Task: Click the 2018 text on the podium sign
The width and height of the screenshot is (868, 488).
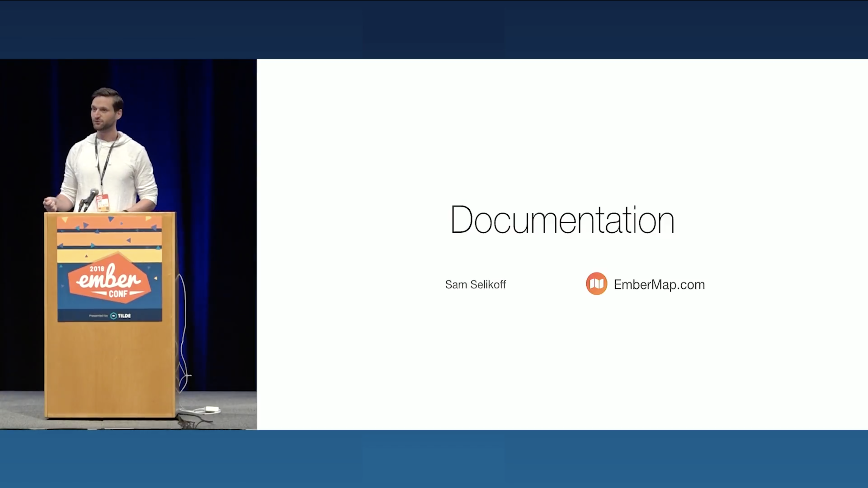Action: pyautogui.click(x=97, y=269)
